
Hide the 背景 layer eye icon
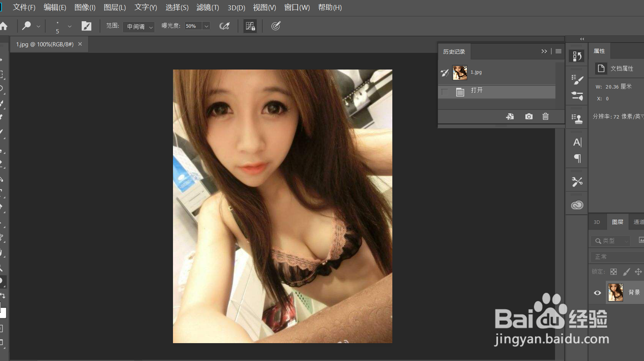click(x=597, y=293)
